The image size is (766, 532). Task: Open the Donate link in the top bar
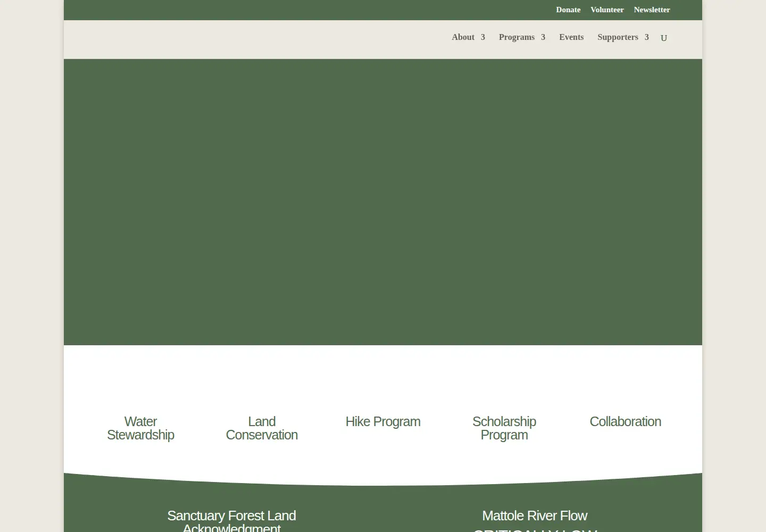pos(568,10)
